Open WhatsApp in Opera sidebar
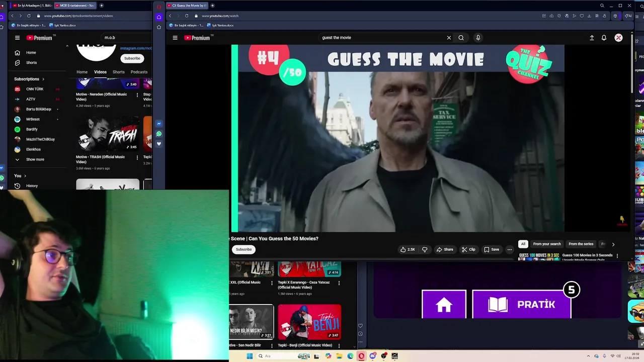This screenshot has height=362, width=644. point(159,134)
